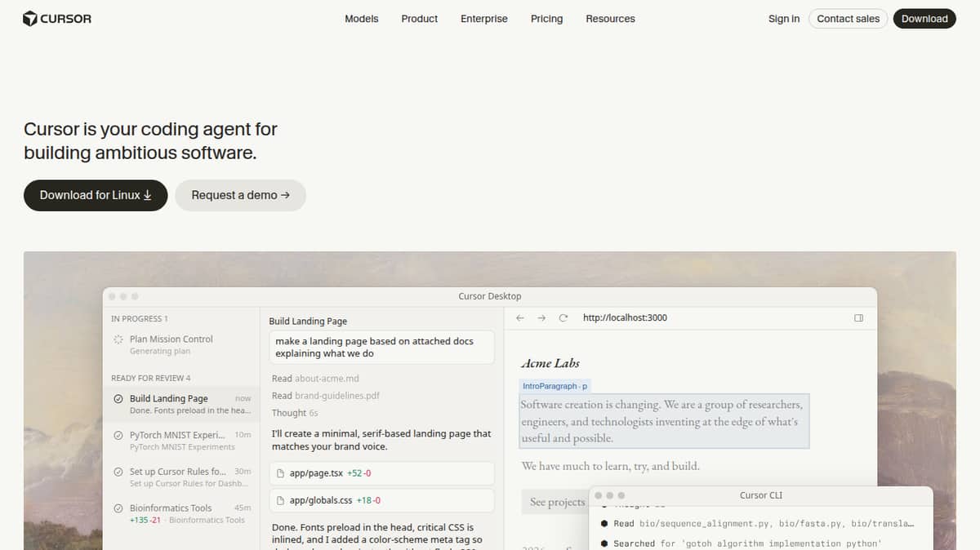Image resolution: width=980 pixels, height=550 pixels.
Task: Click the checkmark icon beside PyTorch MNIST
Action: [118, 435]
